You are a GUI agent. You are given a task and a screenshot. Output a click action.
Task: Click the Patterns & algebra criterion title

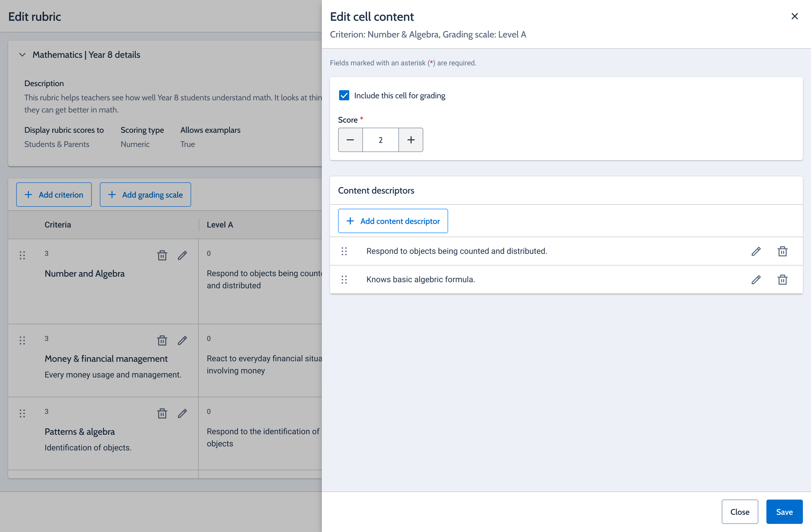[x=80, y=431]
